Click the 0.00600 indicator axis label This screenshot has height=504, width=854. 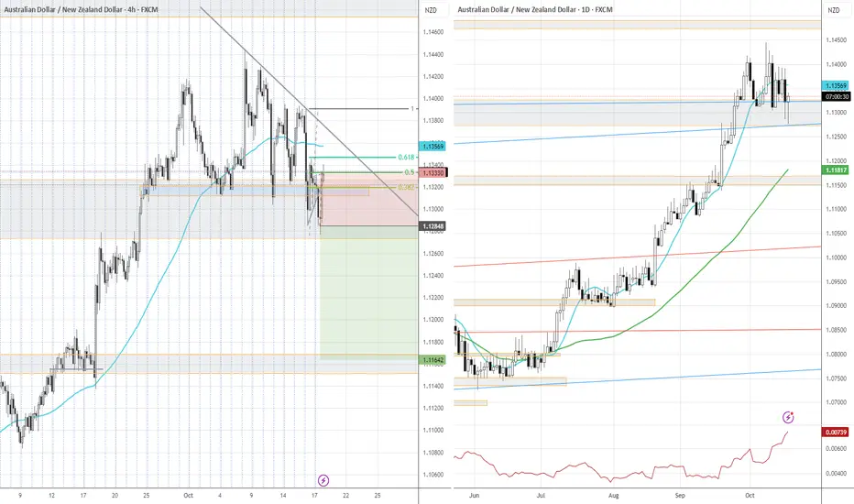tap(836, 449)
